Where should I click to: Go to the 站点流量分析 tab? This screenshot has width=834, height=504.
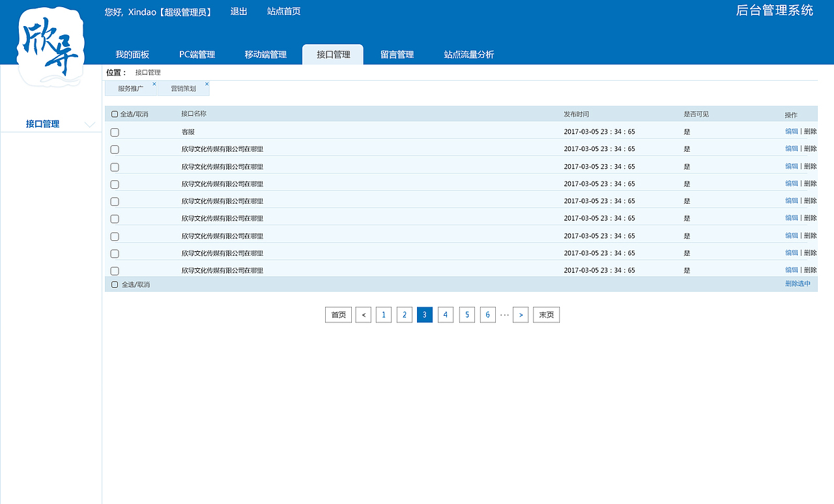click(x=469, y=55)
